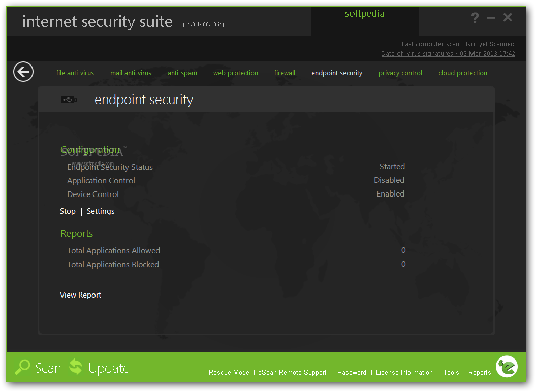Image resolution: width=536 pixels, height=392 pixels.
Task: Minimize the internet security suite window
Action: click(x=491, y=18)
